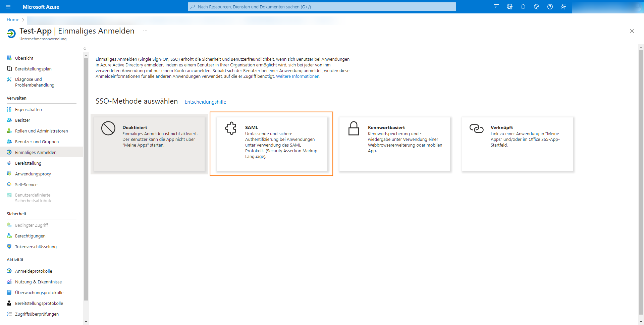644x325 pixels.
Task: Open the more options ellipsis next to title
Action: tap(145, 31)
